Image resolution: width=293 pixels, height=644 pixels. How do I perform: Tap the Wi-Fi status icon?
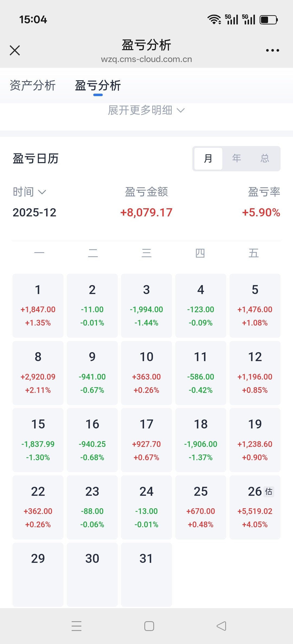(214, 20)
